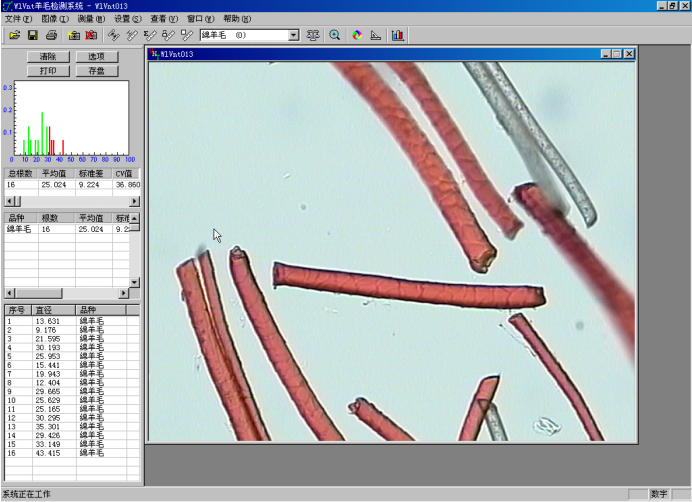
Task: Select measurement row 6 with diameter 15.441
Action: point(72,365)
